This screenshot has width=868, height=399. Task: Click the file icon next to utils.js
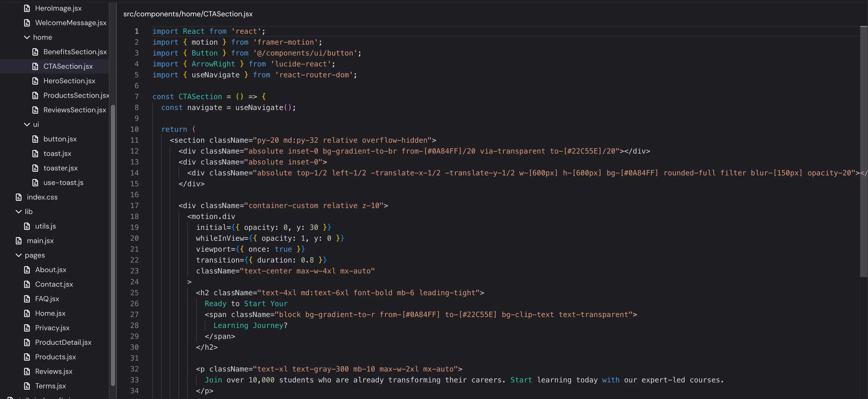tap(27, 226)
